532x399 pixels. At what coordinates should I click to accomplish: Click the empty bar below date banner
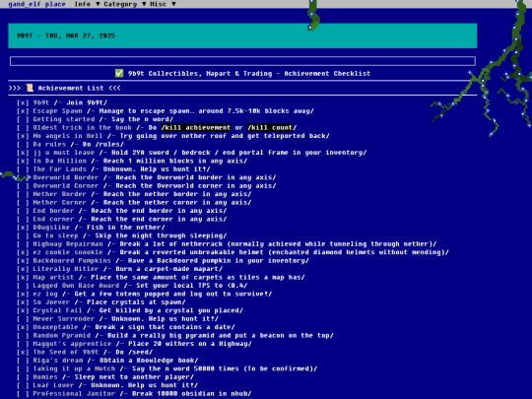pyautogui.click(x=242, y=61)
